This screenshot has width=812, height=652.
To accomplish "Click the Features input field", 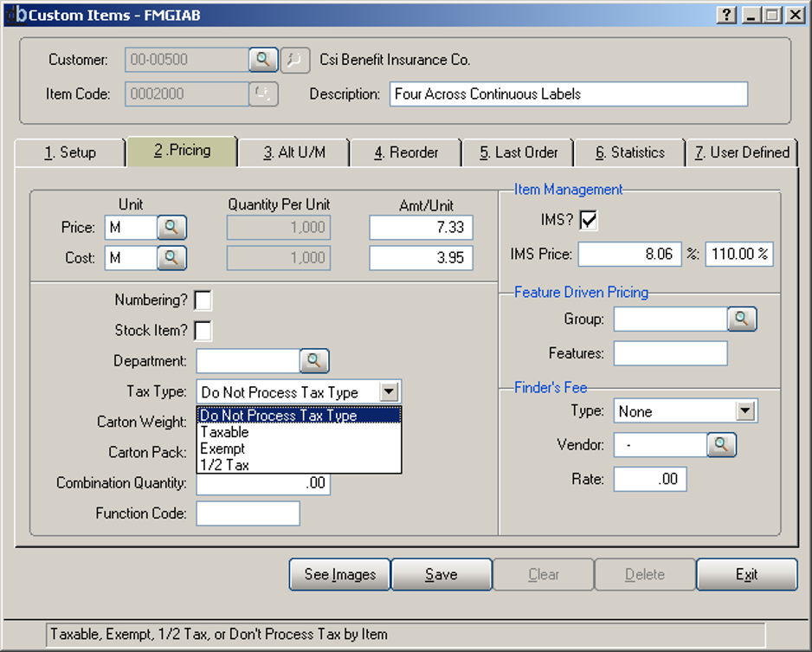I will pyautogui.click(x=671, y=353).
